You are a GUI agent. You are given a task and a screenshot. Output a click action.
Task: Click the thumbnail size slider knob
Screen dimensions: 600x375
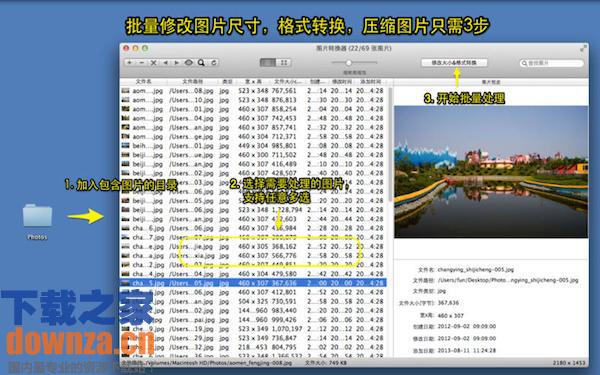pos(349,62)
